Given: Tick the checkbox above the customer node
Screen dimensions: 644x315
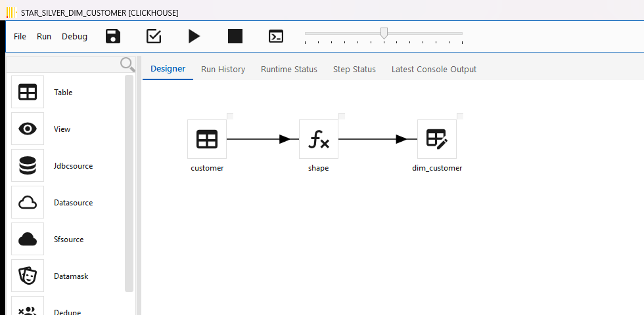Looking at the screenshot, I should (230, 116).
